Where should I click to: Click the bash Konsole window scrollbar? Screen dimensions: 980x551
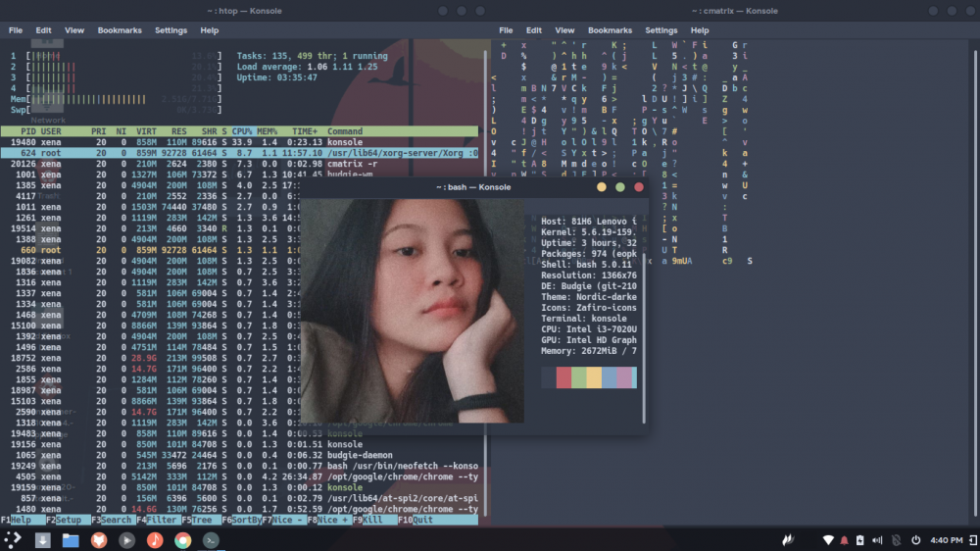[644, 337]
